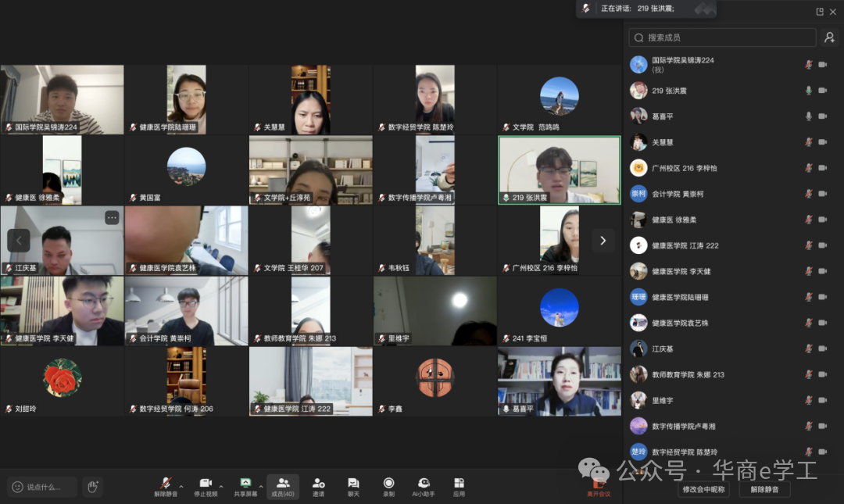Screen dimensions: 844x504
Task: Click the raise hand icon
Action: (x=92, y=487)
